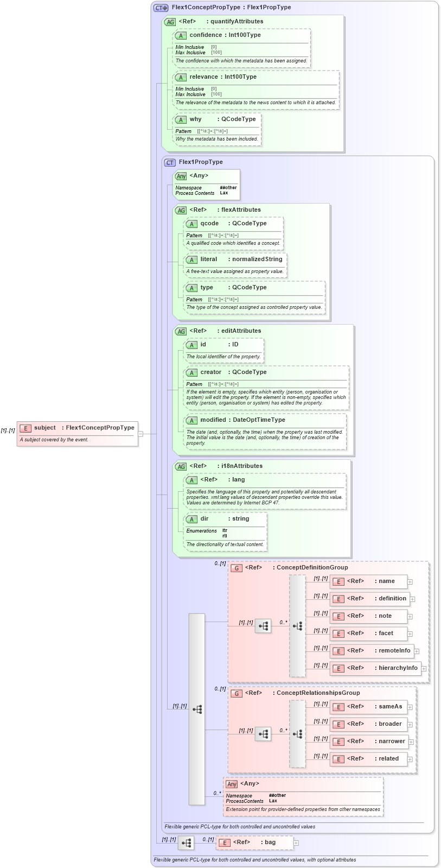Select the modified : DateOptTimeType label

click(242, 420)
